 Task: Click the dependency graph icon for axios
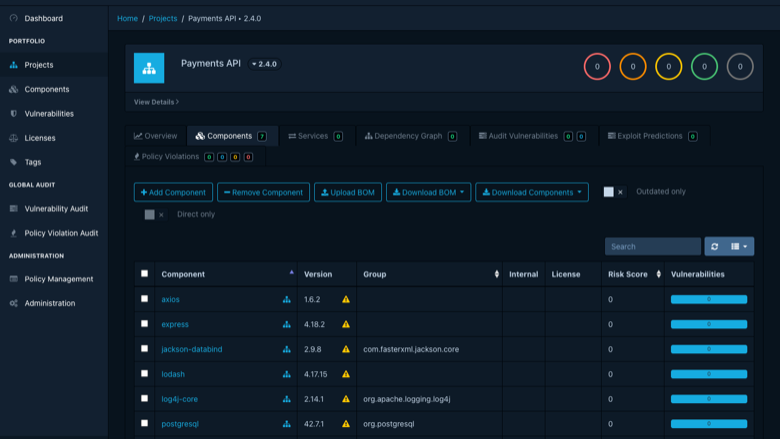coord(287,299)
